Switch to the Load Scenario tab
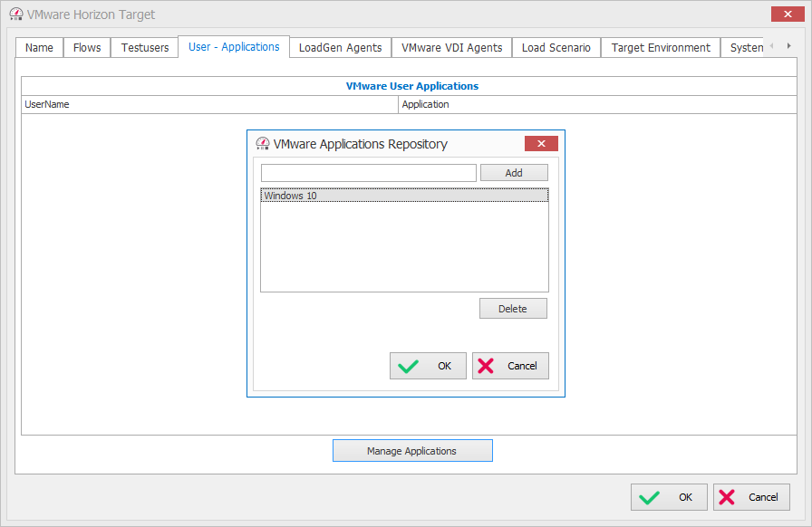Screen dimensions: 812x527 556,48
